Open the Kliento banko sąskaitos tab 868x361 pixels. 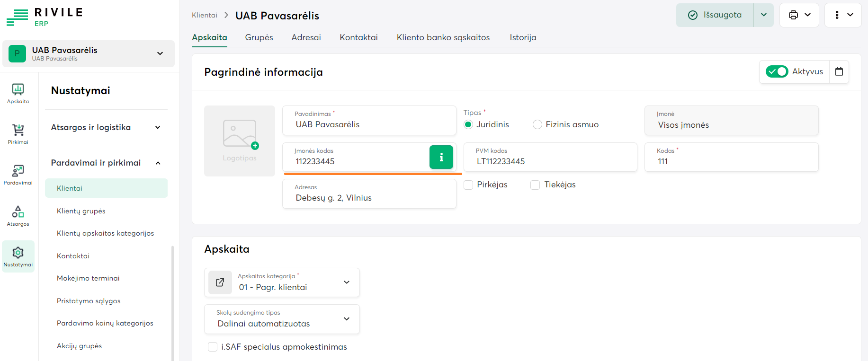(443, 37)
